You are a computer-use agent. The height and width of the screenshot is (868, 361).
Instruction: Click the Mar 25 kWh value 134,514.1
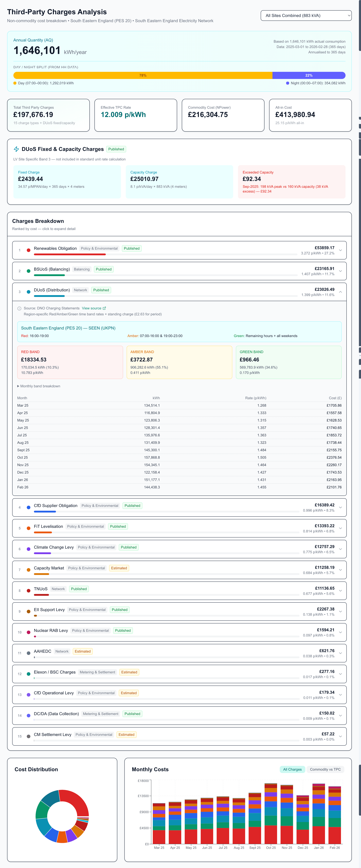tap(152, 406)
